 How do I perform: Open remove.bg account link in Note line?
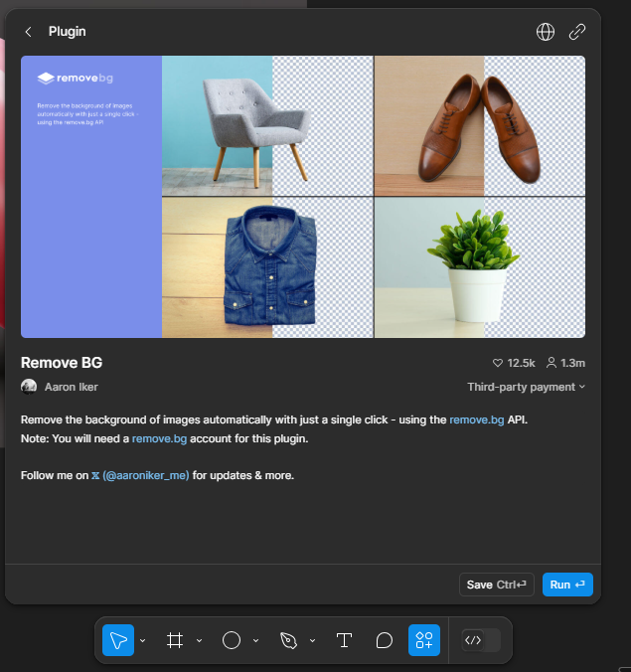(159, 438)
